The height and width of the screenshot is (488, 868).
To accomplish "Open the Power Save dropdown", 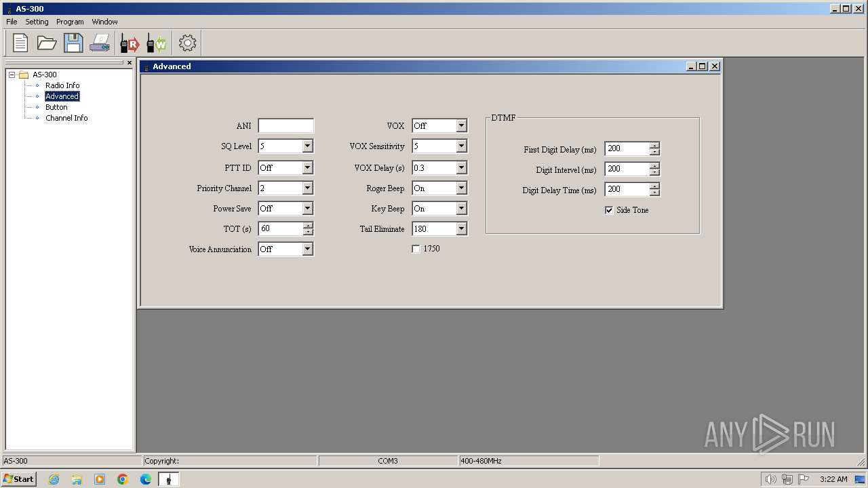I will pos(307,208).
